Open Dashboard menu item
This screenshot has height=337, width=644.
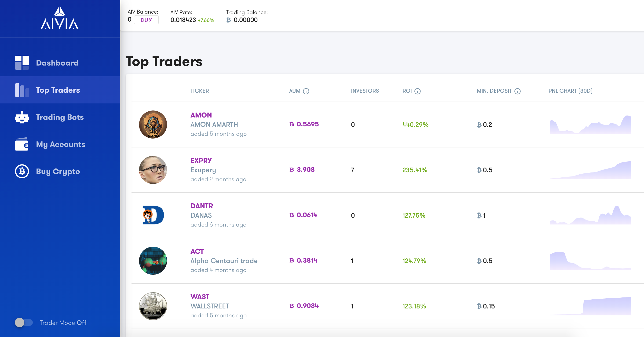60,63
